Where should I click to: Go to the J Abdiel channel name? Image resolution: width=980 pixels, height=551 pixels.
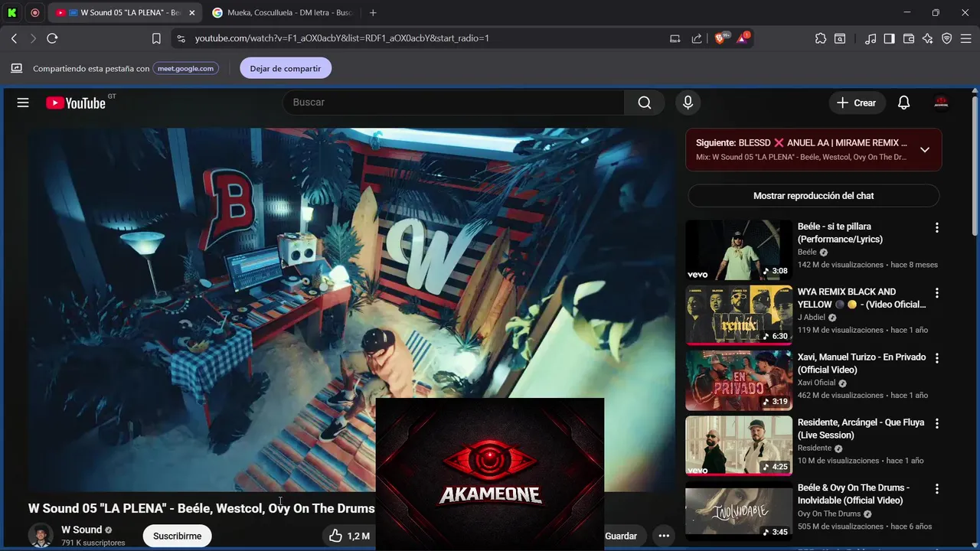[x=812, y=318]
